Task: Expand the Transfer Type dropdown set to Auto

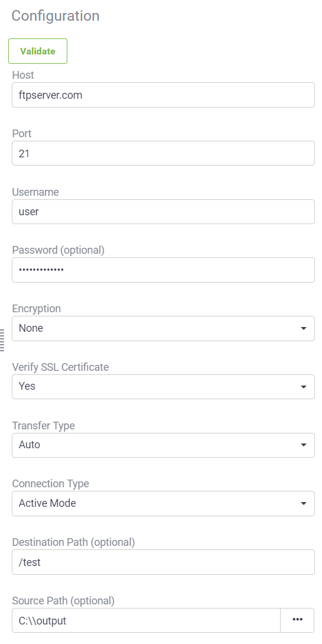Action: 163,445
